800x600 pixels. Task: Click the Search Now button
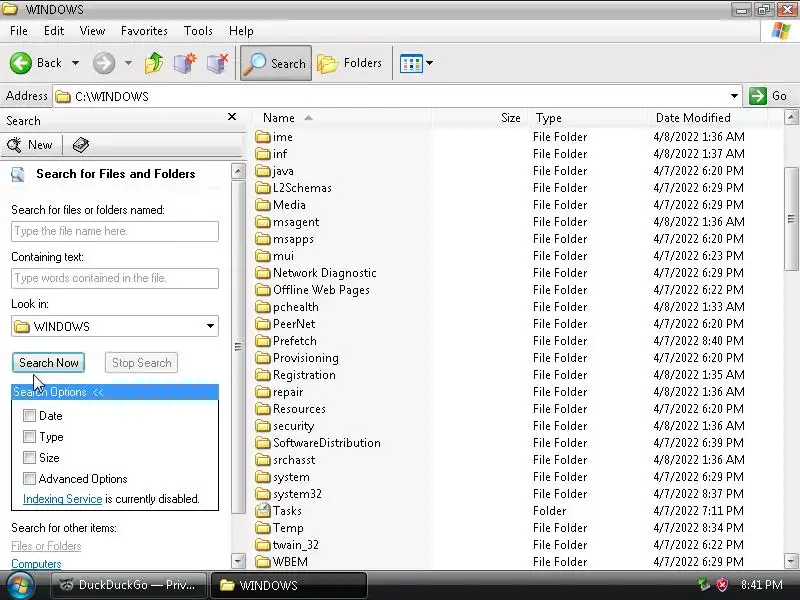[48, 363]
